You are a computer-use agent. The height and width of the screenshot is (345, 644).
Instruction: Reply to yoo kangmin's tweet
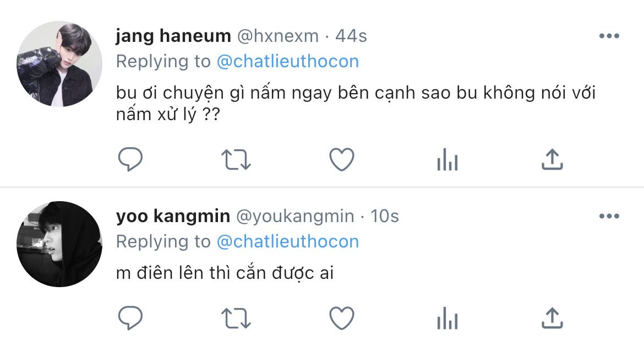pyautogui.click(x=130, y=318)
